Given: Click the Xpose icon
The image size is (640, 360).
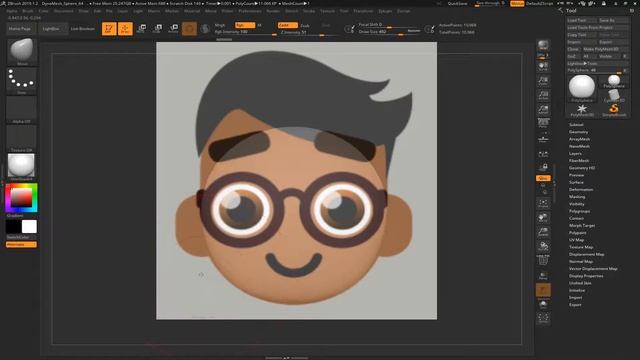Looking at the screenshot, I should [543, 318].
